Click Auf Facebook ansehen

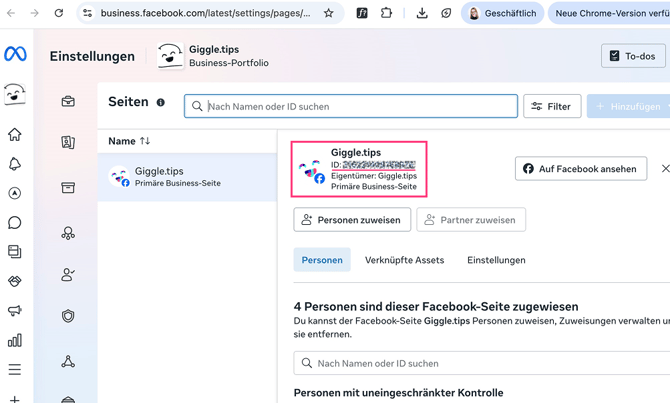coord(581,169)
